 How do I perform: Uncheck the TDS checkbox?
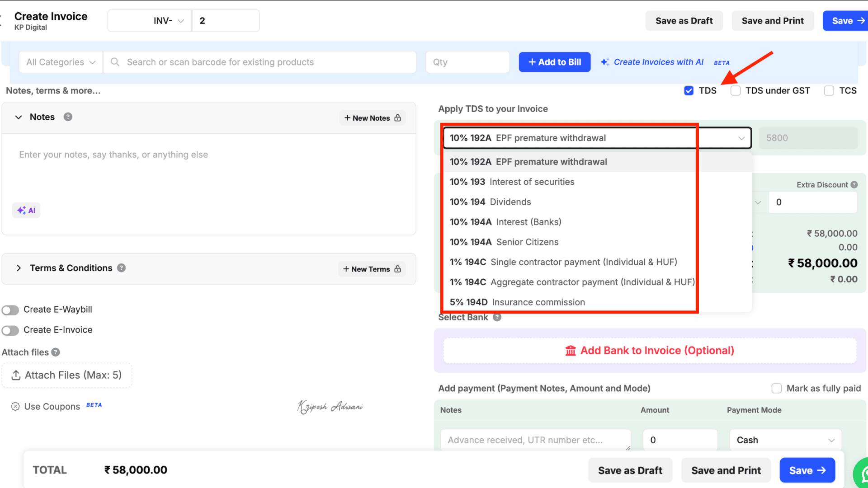[689, 91]
